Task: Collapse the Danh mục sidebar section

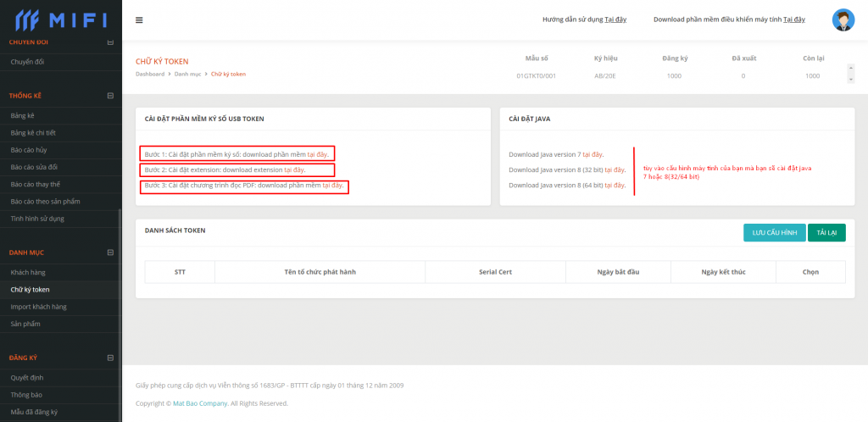Action: point(110,253)
